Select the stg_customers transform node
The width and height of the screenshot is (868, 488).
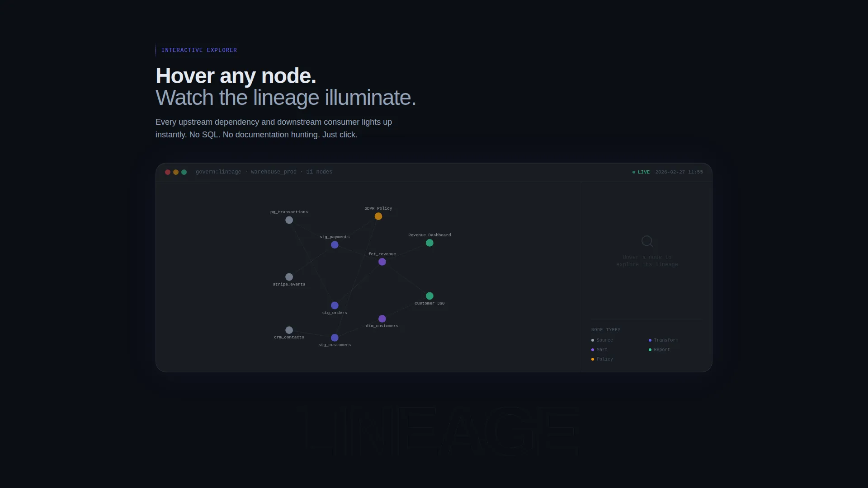tap(335, 338)
